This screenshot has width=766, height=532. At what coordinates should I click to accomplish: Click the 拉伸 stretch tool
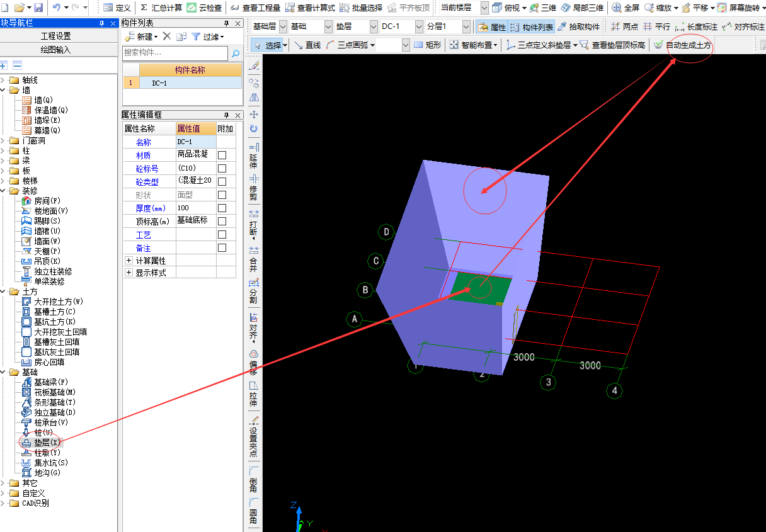(253, 394)
